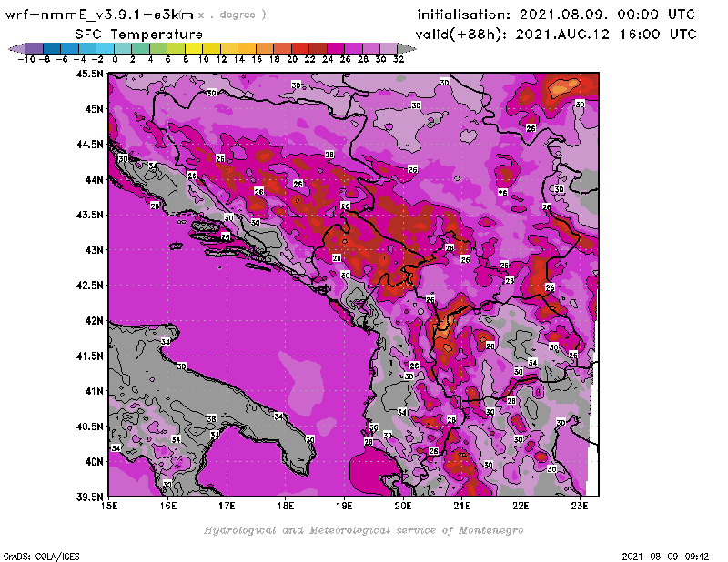Click the Hydrological and Meteorological service caption

(x=363, y=530)
